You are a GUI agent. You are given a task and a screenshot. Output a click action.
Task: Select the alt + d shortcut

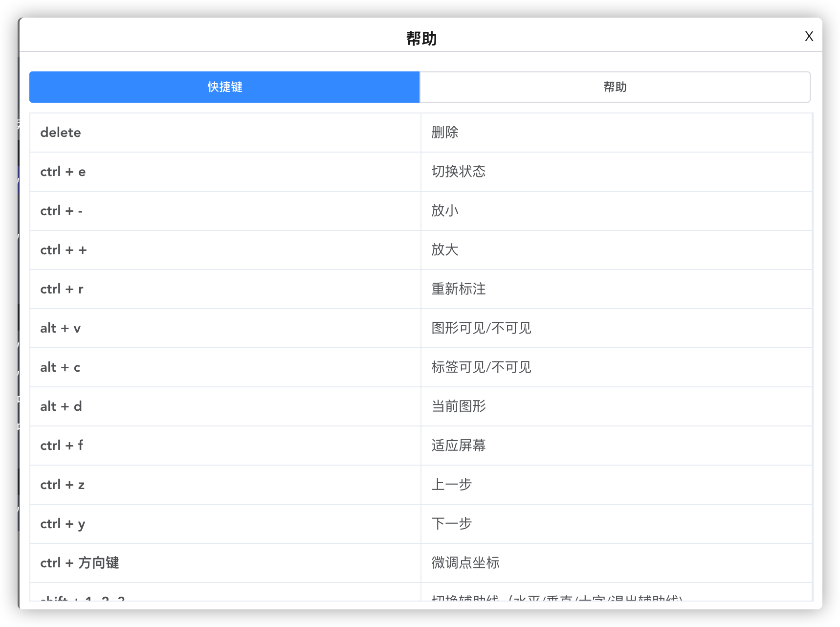coord(225,406)
